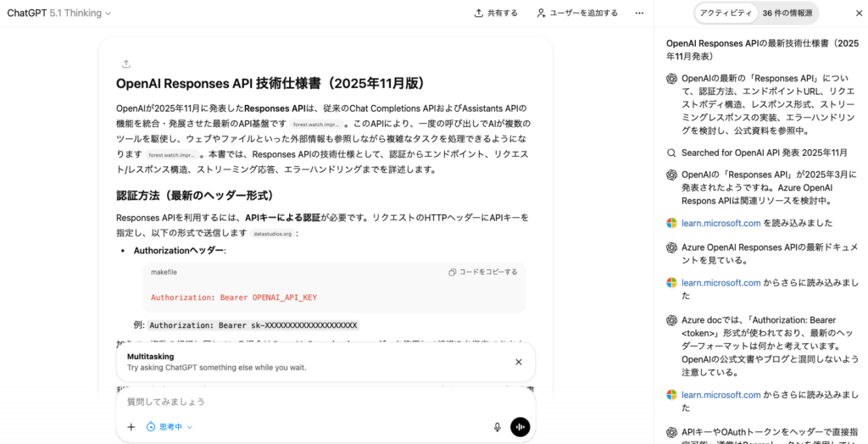Switch to the 36 件の情報源 tab

click(787, 13)
